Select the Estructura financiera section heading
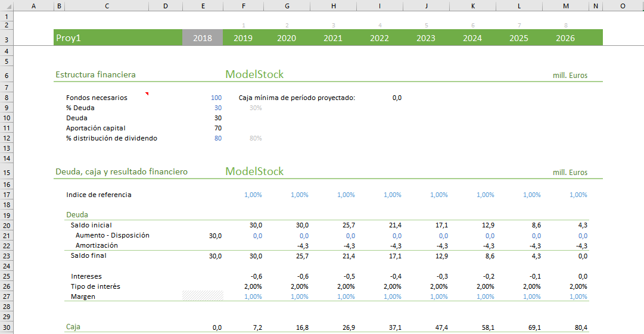Viewport: 644px width, 334px height. point(95,74)
